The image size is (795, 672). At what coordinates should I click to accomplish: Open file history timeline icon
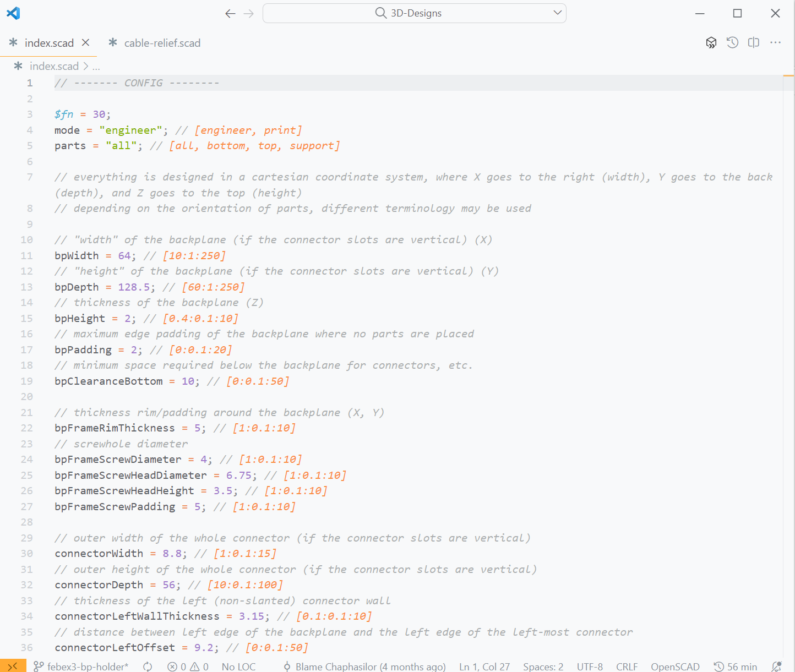[x=732, y=43]
